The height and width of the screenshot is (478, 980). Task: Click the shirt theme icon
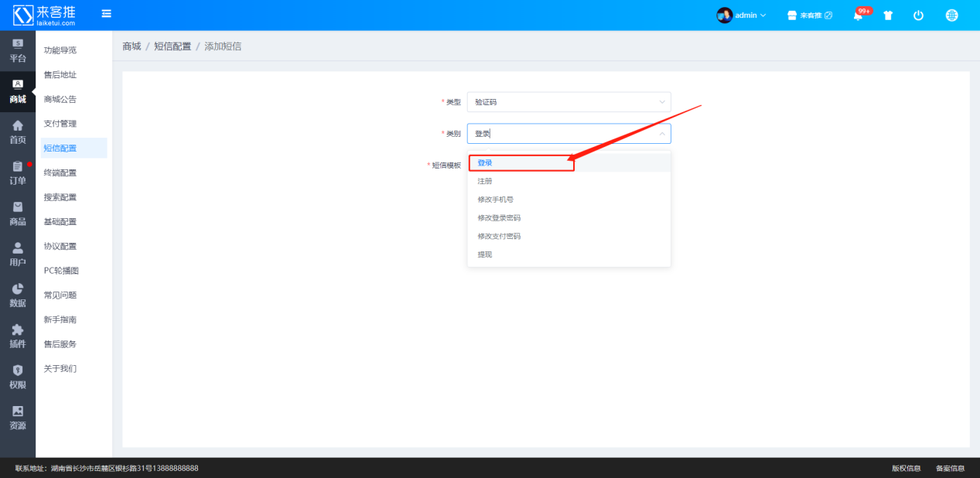coord(888,15)
